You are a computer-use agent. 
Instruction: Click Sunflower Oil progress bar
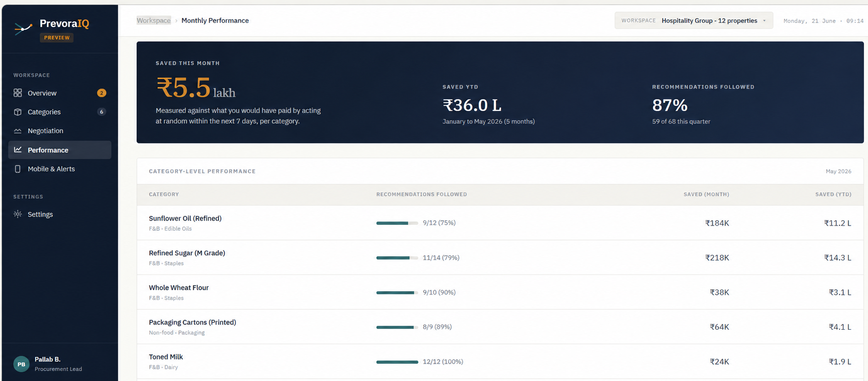tap(397, 223)
